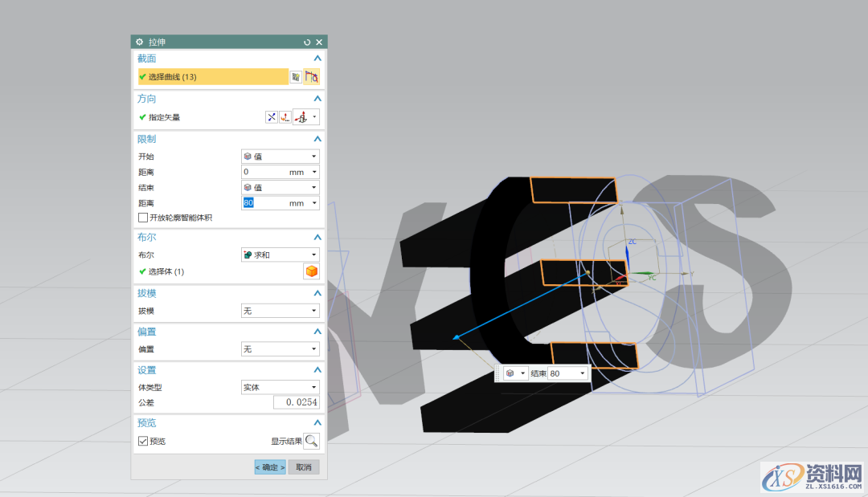This screenshot has width=868, height=497.
Task: Click the inferred vector icon in 指定矢量 row
Action: 301,117
